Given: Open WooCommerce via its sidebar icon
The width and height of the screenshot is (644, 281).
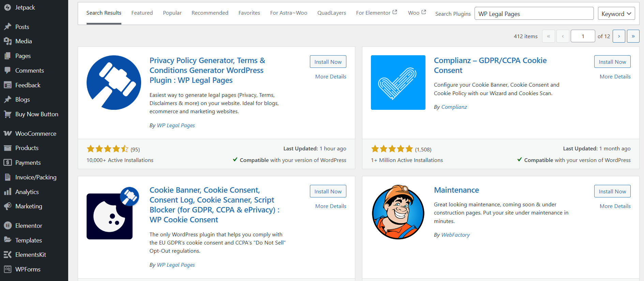Looking at the screenshot, I should coord(8,134).
